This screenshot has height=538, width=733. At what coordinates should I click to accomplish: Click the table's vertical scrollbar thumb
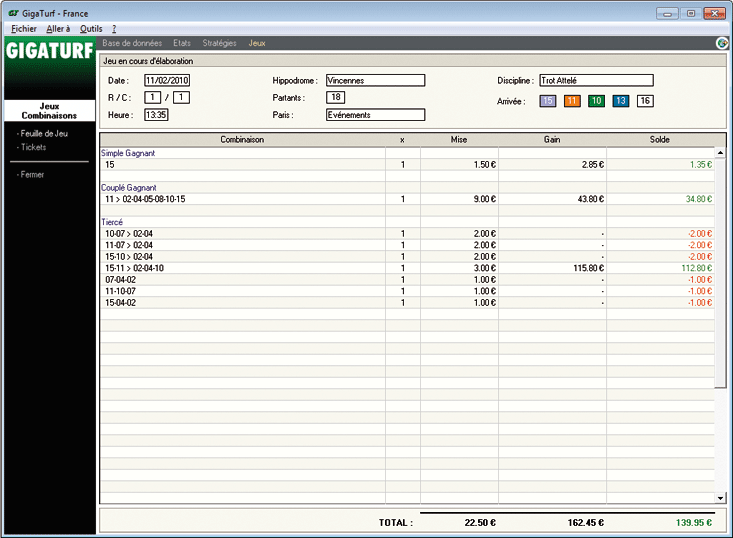(x=720, y=273)
